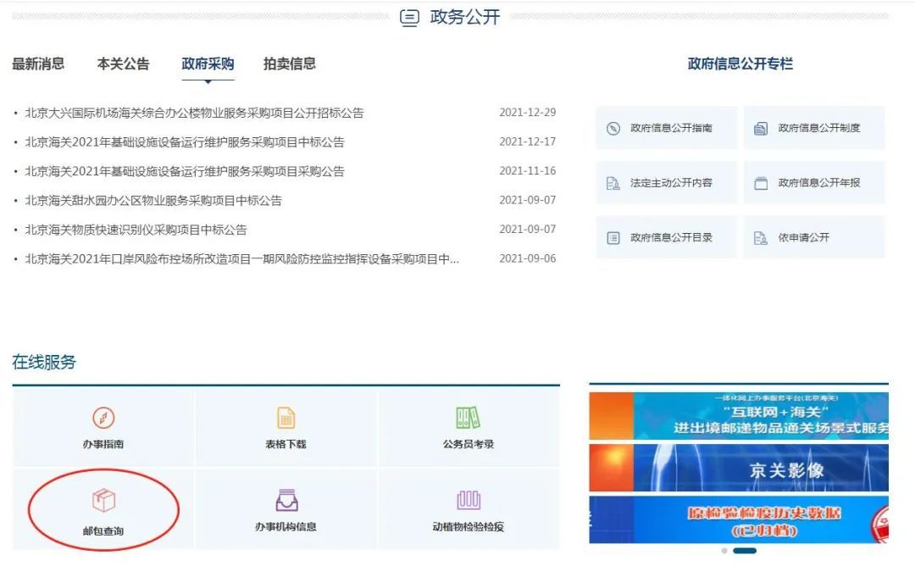The width and height of the screenshot is (915, 588).
Task: Open the 京关影像 banner
Action: pyautogui.click(x=739, y=468)
